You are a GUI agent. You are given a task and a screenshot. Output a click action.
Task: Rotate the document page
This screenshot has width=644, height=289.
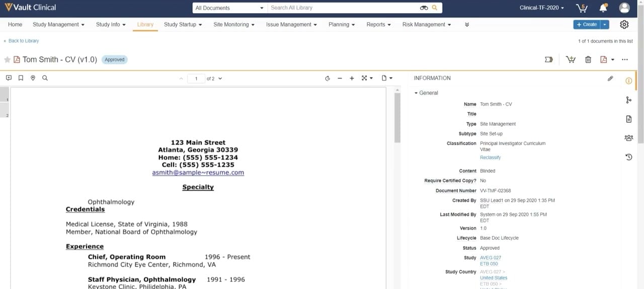328,78
